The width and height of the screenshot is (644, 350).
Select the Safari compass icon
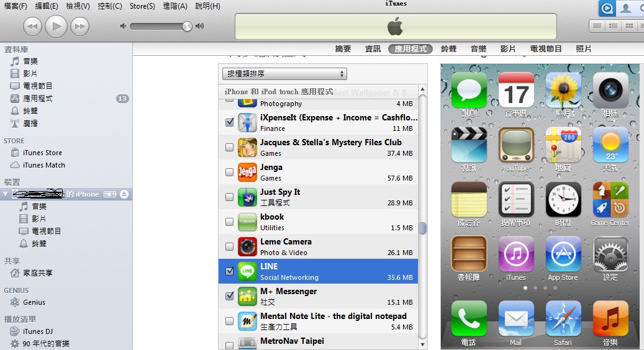pos(563,319)
